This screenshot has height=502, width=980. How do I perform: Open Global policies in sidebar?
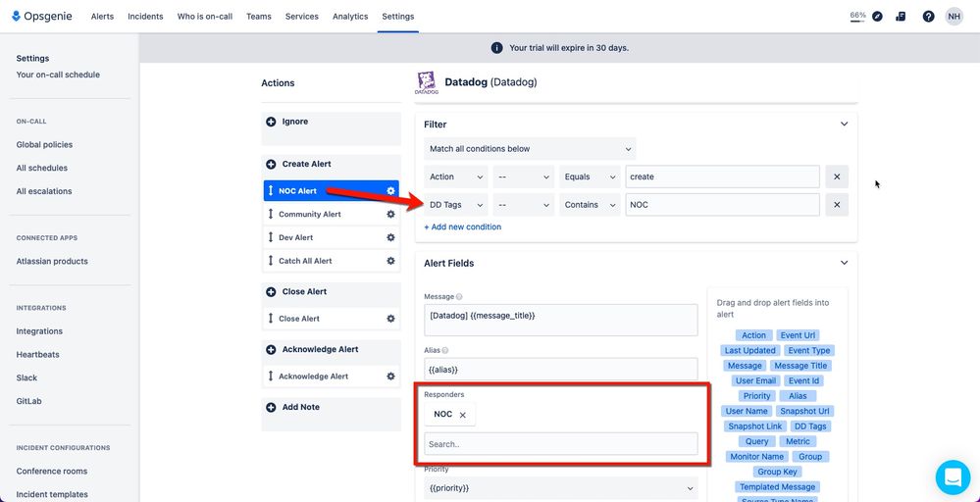[44, 145]
